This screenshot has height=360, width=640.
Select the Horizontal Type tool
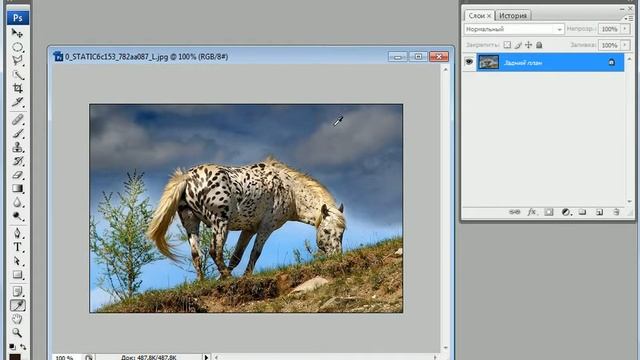[17, 247]
